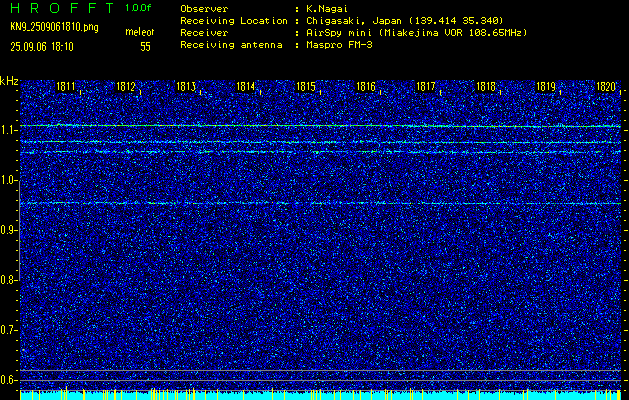Click the AirSpy mini receiver description
The width and height of the screenshot is (629, 400).
coord(416,33)
